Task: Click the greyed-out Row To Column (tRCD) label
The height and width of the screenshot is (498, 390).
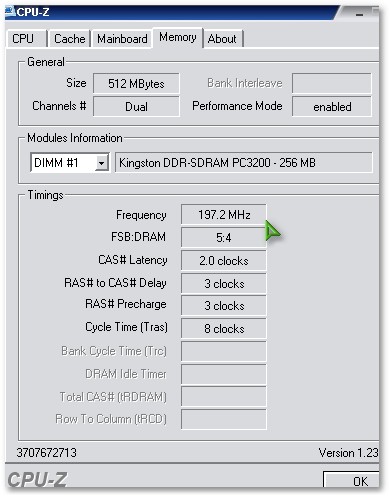Action: [111, 419]
